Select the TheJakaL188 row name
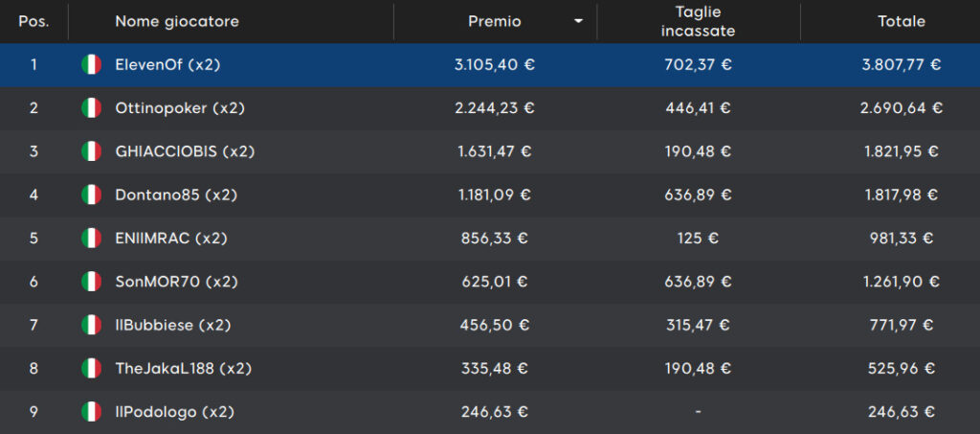The height and width of the screenshot is (434, 980). (x=183, y=369)
